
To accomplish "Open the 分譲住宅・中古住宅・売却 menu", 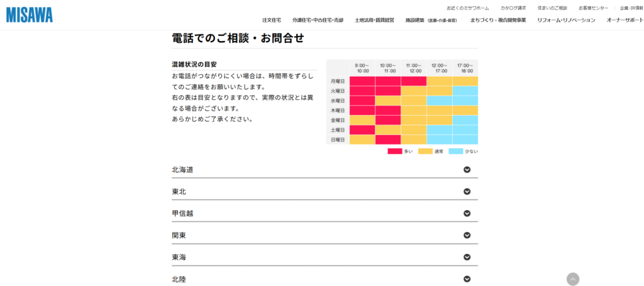I will (318, 20).
